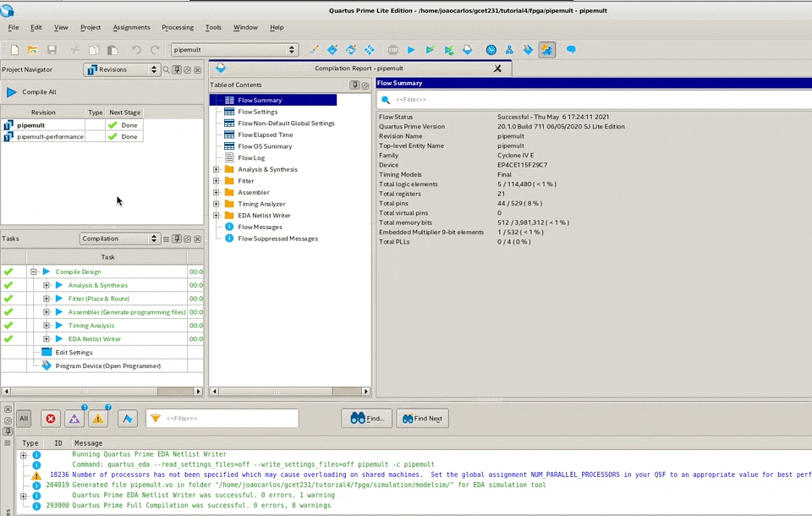The height and width of the screenshot is (516, 812).
Task: Undo with the curved arrow toolbar icon
Action: coord(136,50)
